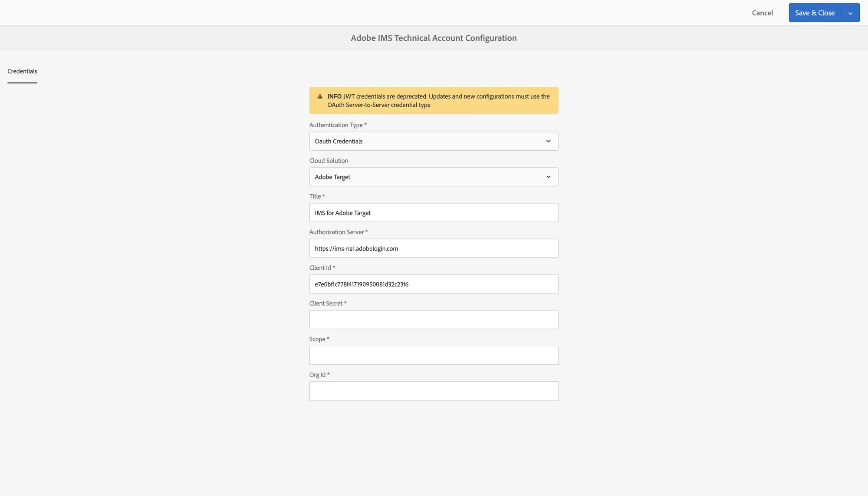Viewport: 868px width, 496px height.
Task: Click the Adobe IMS Technical Account Configuration heading
Action: click(x=434, y=38)
